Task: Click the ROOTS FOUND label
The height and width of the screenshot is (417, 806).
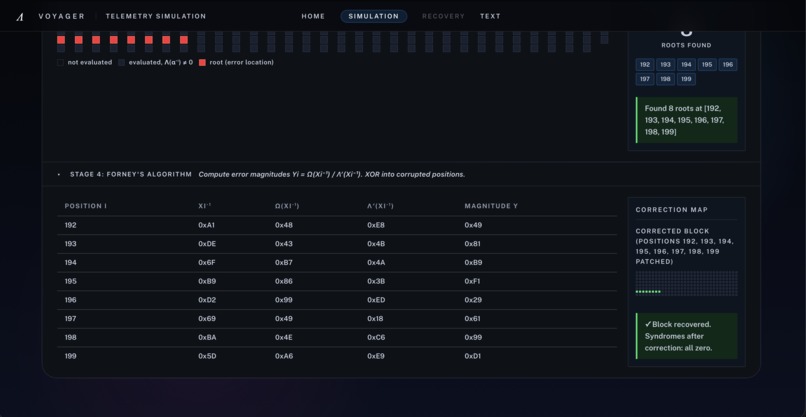Action: point(686,45)
